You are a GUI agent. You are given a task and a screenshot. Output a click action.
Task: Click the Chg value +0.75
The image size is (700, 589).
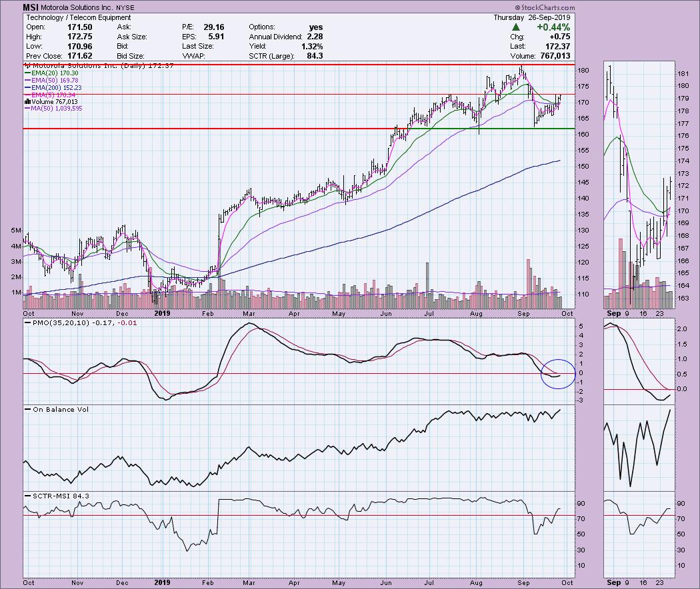[559, 37]
